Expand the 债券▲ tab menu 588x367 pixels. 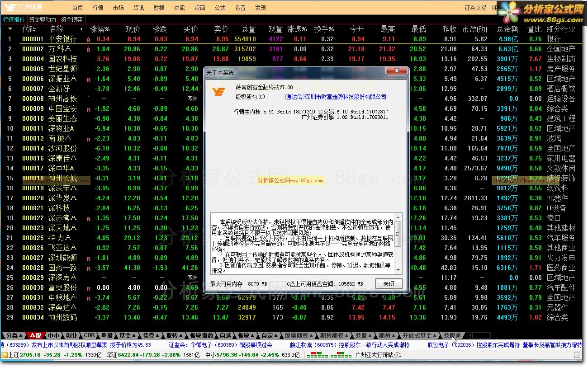pos(152,335)
